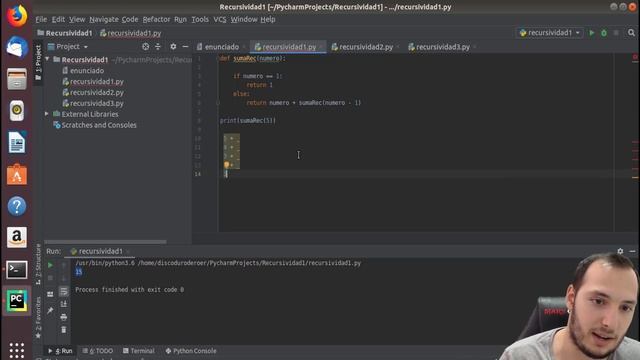Open Project panel settings gear
Image resolution: width=640 pixels, height=360 pixels.
(x=173, y=47)
